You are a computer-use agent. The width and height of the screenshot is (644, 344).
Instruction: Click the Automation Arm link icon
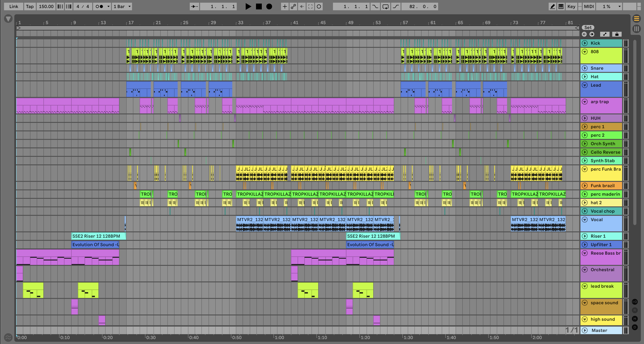tap(294, 6)
